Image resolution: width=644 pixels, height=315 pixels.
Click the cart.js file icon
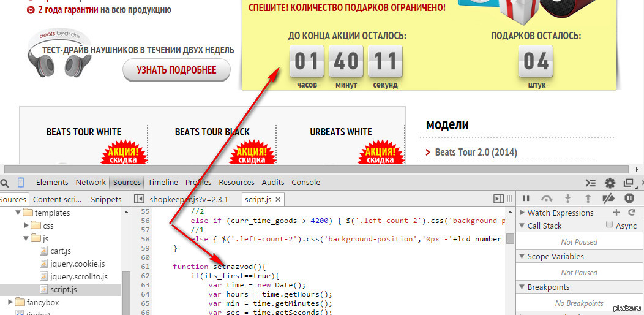pos(44,251)
